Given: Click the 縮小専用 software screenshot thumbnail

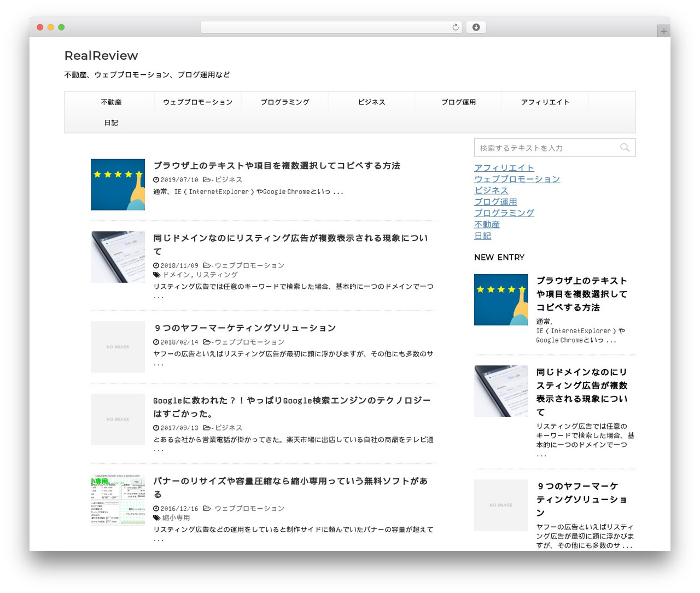Looking at the screenshot, I should pos(118,500).
